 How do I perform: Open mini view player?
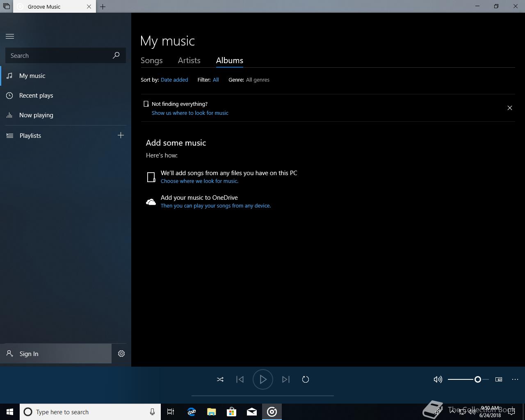pos(499,379)
